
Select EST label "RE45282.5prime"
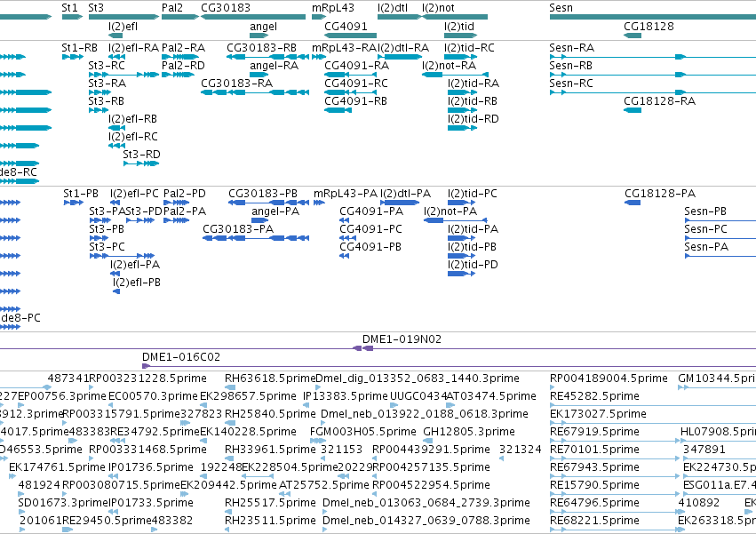tap(594, 396)
